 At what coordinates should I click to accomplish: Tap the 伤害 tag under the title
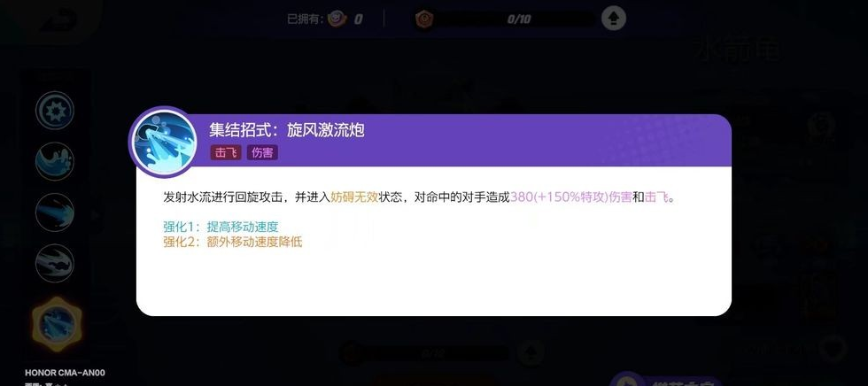click(x=262, y=152)
